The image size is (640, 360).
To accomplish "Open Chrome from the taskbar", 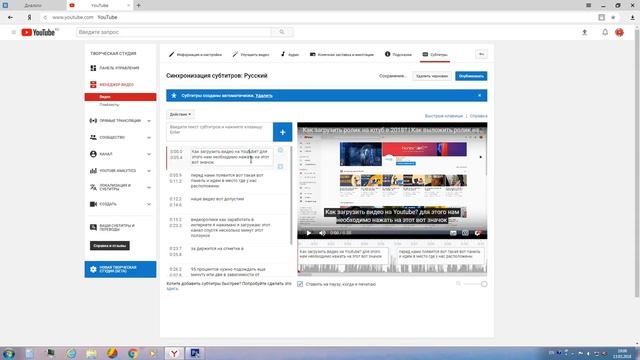I will [x=132, y=353].
